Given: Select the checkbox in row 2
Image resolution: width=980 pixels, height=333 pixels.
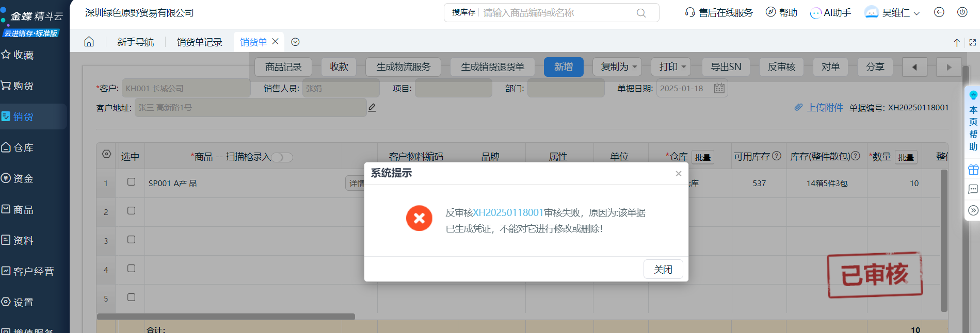Looking at the screenshot, I should [131, 211].
